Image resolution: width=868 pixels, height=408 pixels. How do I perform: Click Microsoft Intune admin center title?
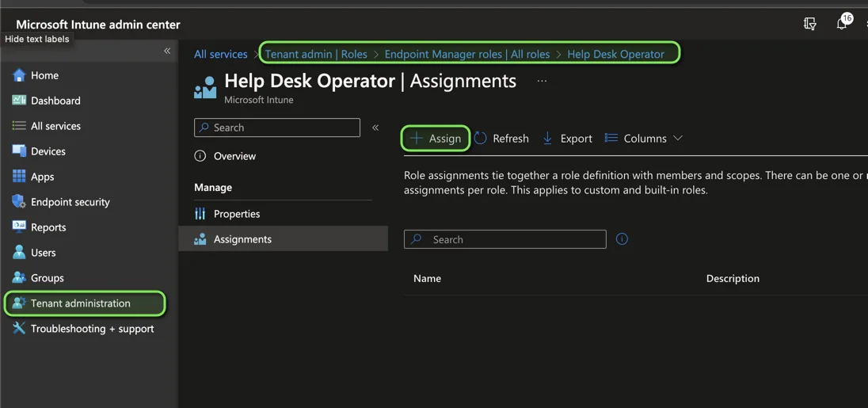coord(98,25)
